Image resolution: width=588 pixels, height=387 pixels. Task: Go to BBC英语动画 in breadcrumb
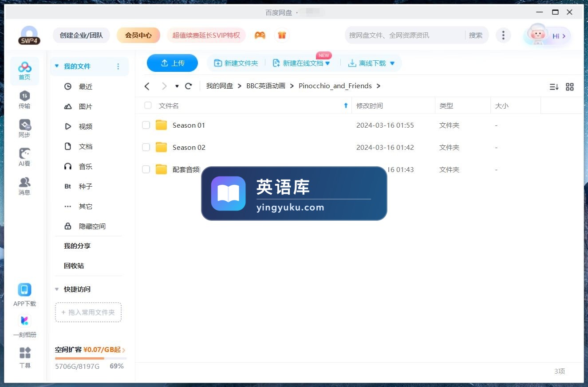266,86
